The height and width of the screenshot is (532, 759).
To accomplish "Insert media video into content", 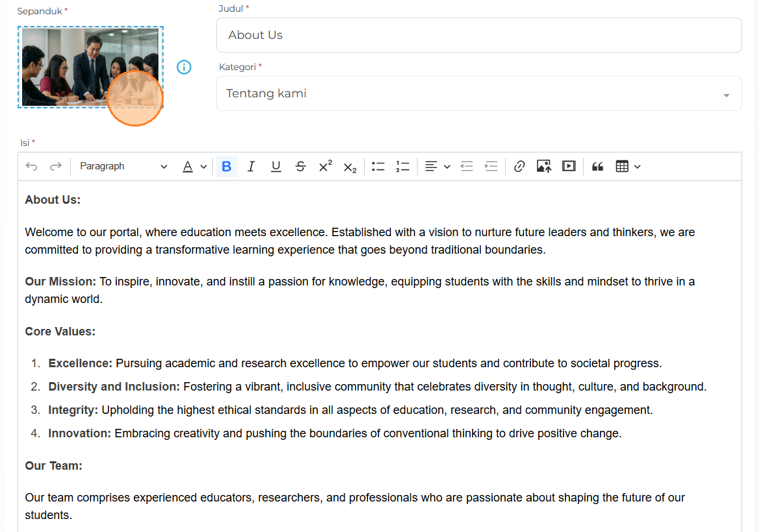I will point(569,167).
